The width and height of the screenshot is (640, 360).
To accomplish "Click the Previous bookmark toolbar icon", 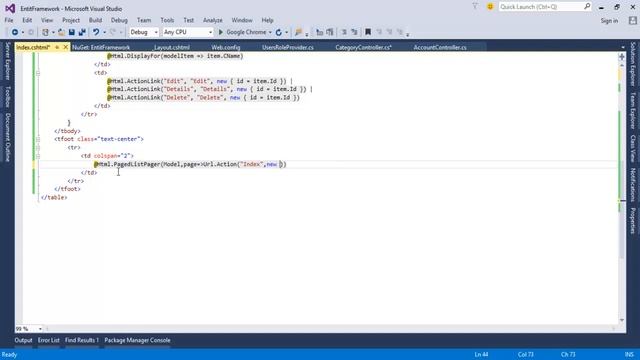I will pyautogui.click(x=379, y=32).
